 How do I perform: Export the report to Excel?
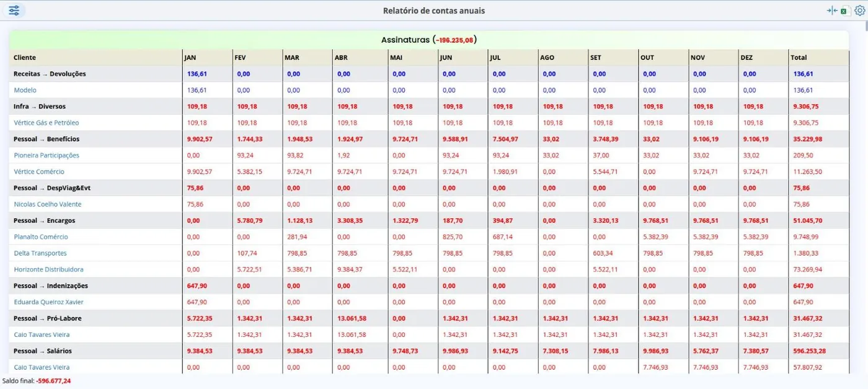point(845,11)
